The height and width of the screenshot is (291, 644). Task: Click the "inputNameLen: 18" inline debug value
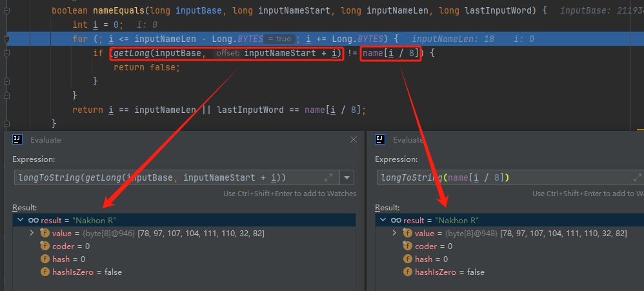(452, 39)
